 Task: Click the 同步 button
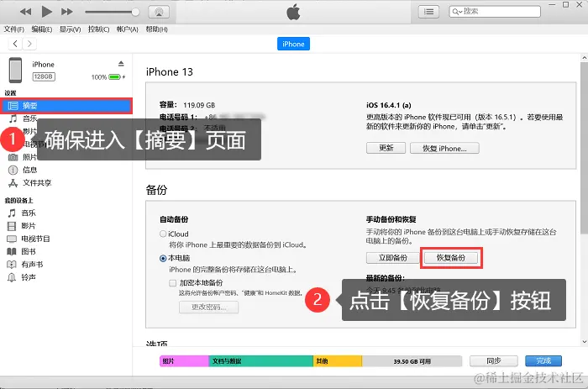coord(494,361)
